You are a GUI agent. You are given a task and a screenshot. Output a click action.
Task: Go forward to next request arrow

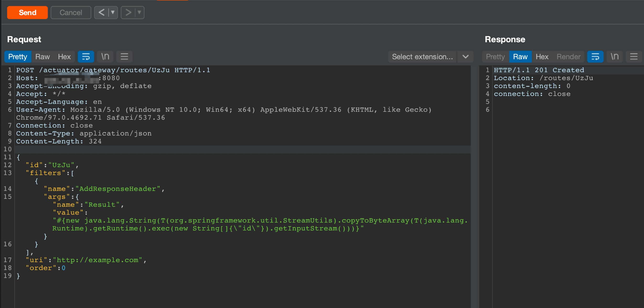point(128,12)
